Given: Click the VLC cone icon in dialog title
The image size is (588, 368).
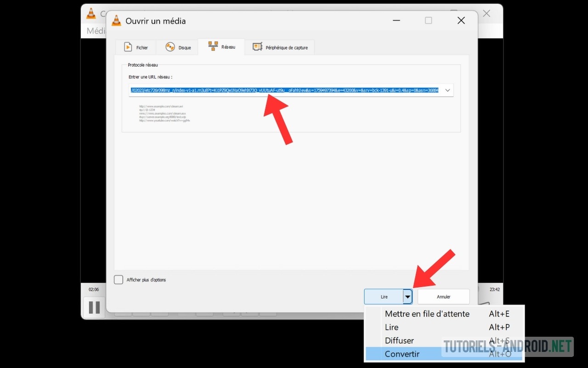Looking at the screenshot, I should [x=117, y=21].
